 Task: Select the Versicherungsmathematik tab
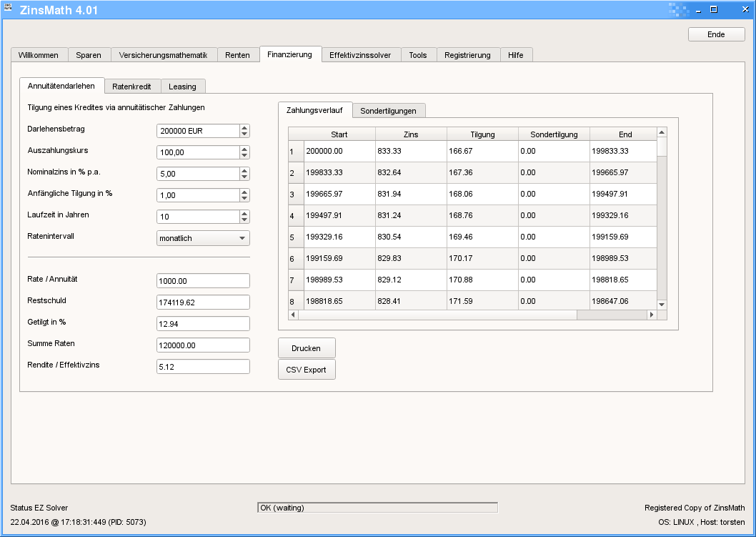pos(163,55)
